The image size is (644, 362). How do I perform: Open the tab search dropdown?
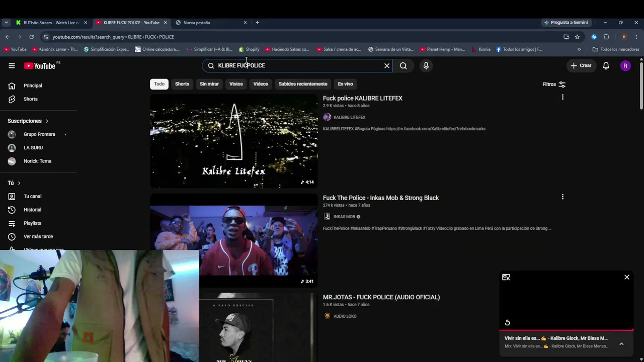point(6,23)
